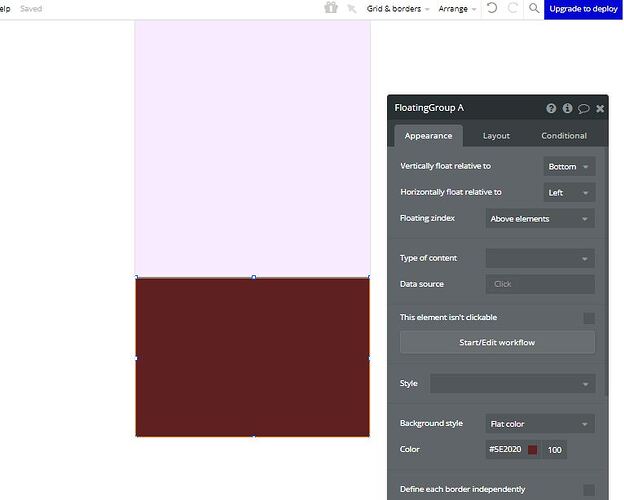Open the Type of content dropdown
This screenshot has width=624, height=500.
(x=540, y=258)
